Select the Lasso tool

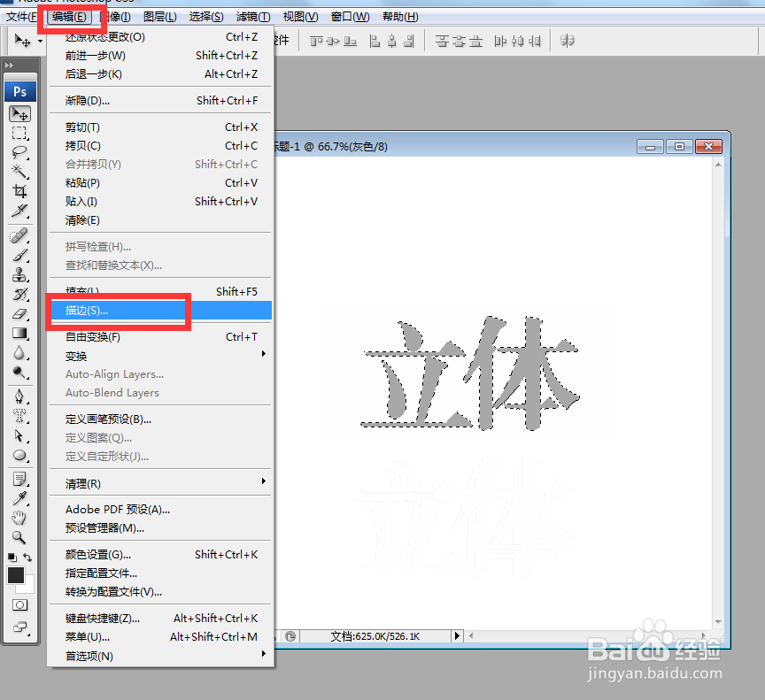pyautogui.click(x=19, y=152)
